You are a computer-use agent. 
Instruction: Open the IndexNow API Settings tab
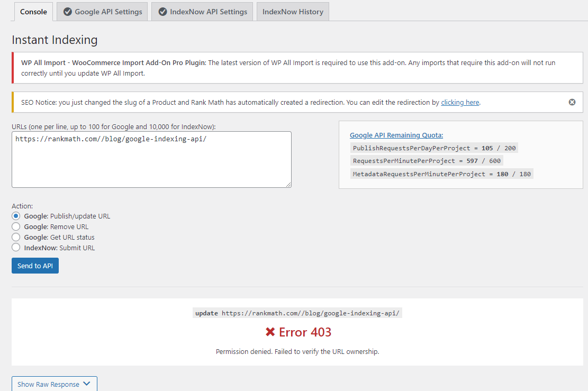pos(202,12)
